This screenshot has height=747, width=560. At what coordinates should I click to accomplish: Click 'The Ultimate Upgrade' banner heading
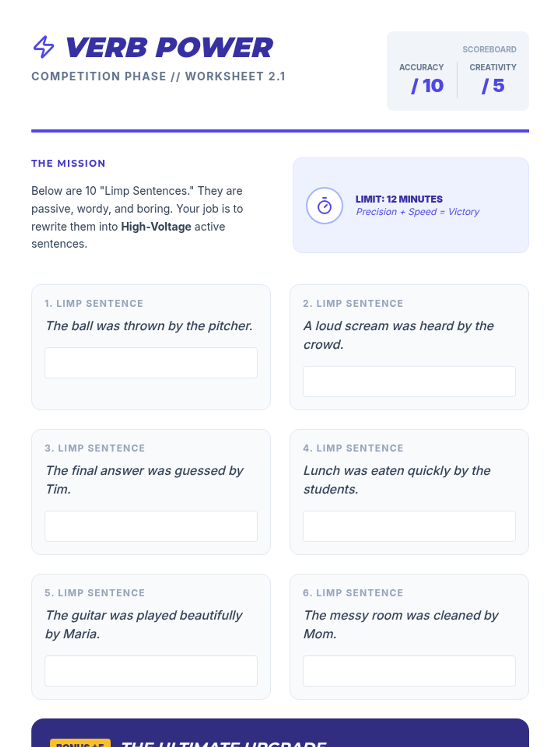(224, 743)
